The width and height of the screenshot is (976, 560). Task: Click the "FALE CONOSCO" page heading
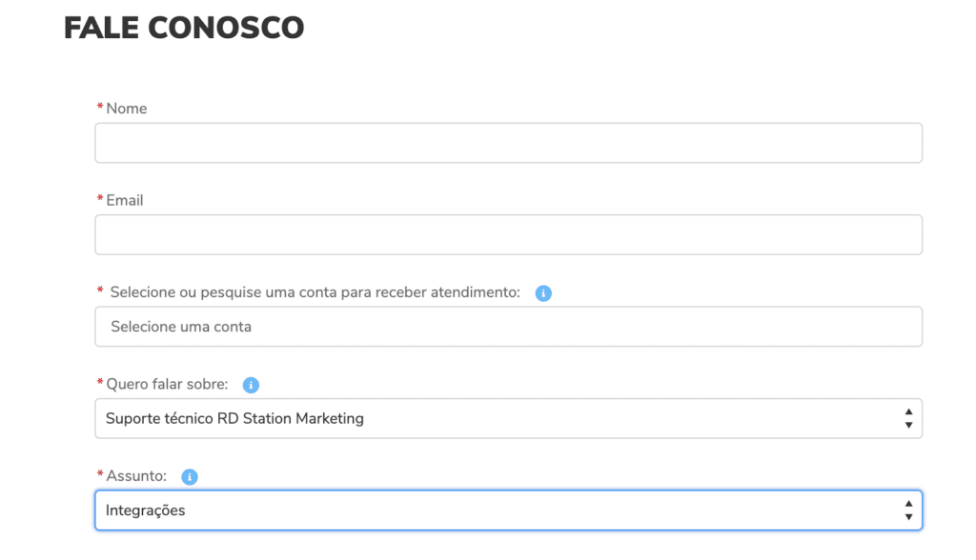(184, 29)
